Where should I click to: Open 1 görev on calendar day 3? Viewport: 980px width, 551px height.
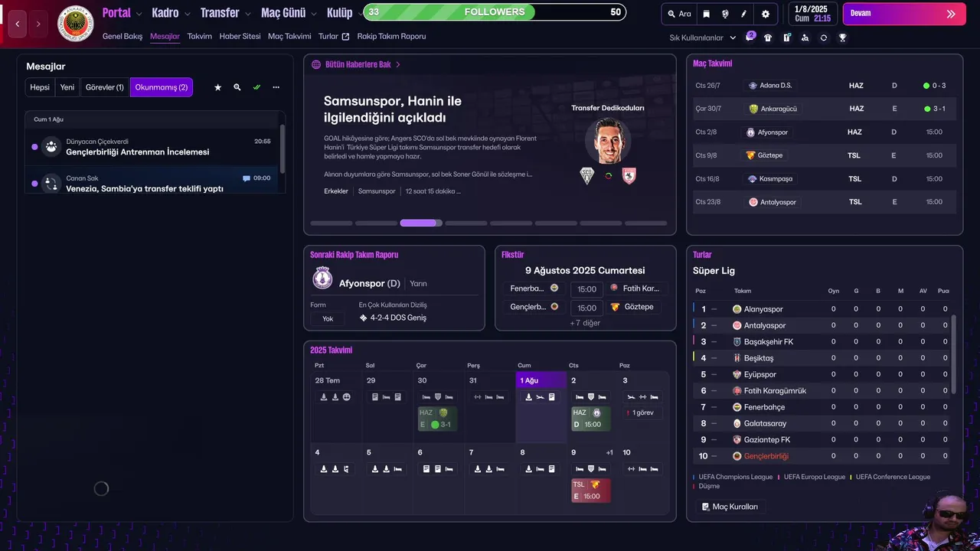643,412
